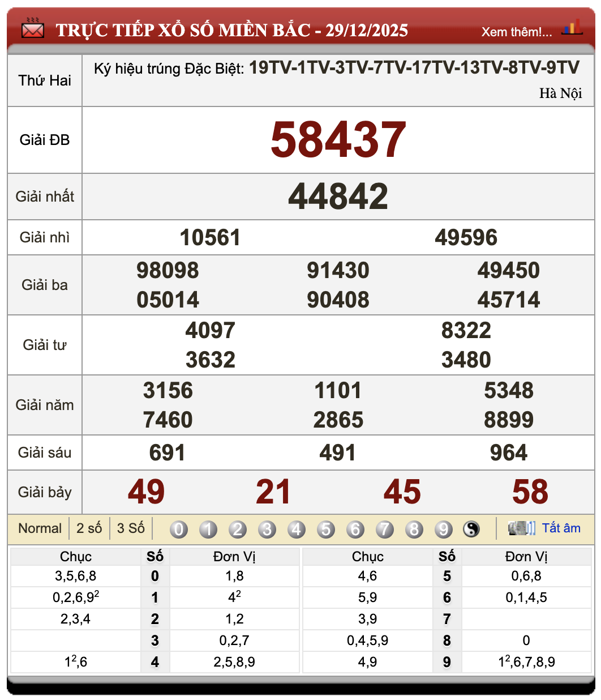601x700 pixels.
Task: Click the speaker sound icon
Action: click(x=521, y=528)
